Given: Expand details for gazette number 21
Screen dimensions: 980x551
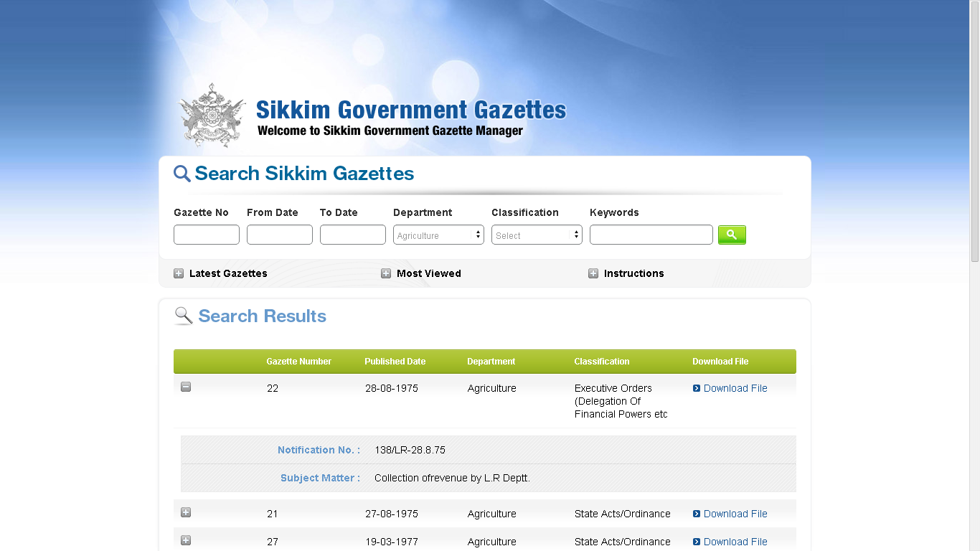Looking at the screenshot, I should click(x=186, y=513).
